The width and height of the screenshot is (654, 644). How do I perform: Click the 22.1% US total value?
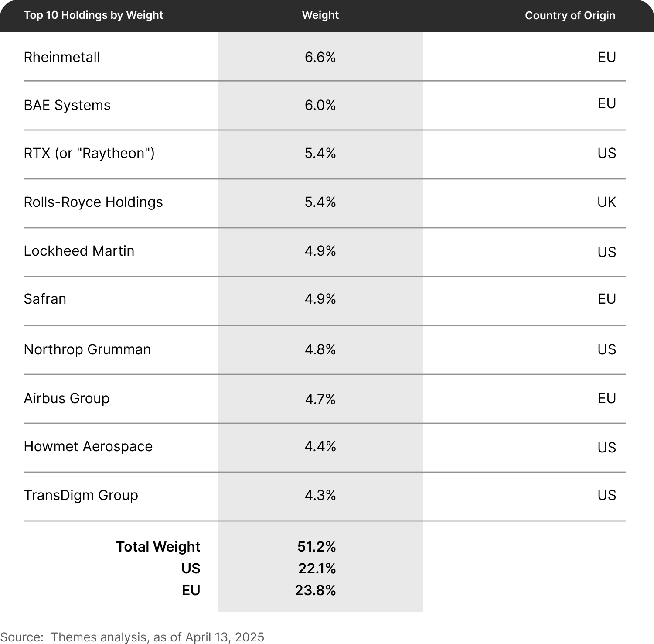317,569
